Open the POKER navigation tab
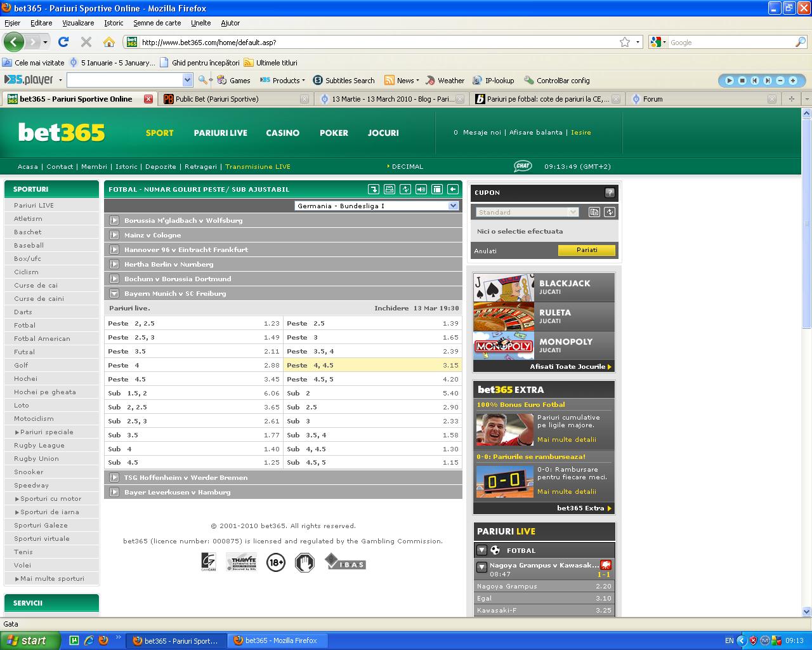Image resolution: width=812 pixels, height=650 pixels. click(334, 133)
